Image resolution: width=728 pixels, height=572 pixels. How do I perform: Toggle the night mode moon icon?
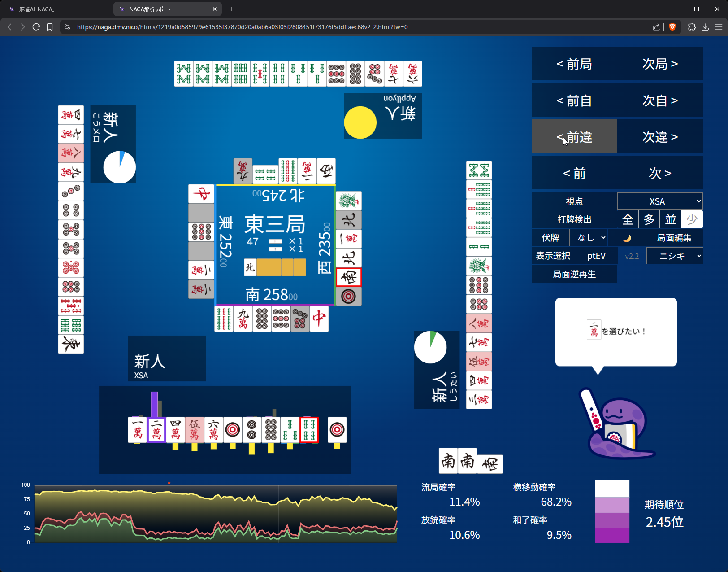pos(627,238)
